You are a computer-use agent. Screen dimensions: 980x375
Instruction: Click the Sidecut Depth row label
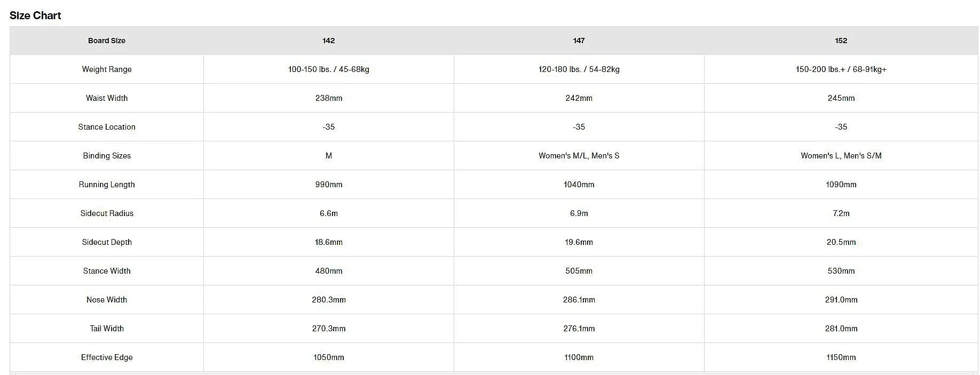[107, 242]
